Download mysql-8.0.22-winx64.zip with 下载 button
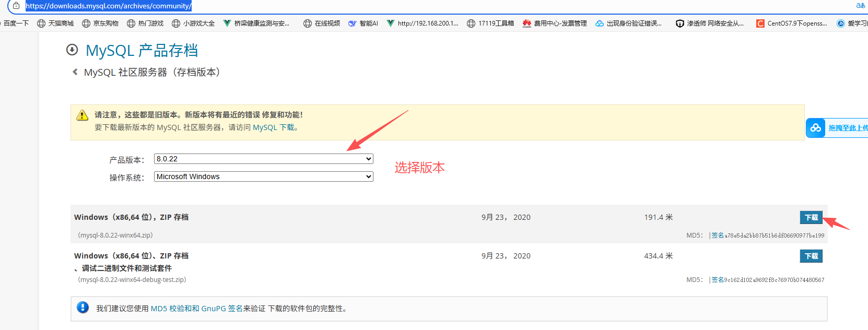The image size is (868, 330). pos(811,217)
